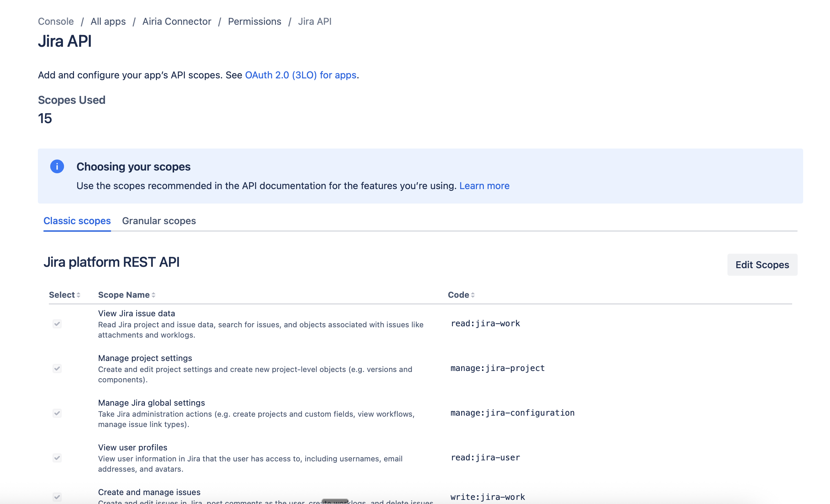Viewport: 830px width, 504px height.
Task: Toggle the Manage Jira global settings checkbox
Action: [x=57, y=413]
